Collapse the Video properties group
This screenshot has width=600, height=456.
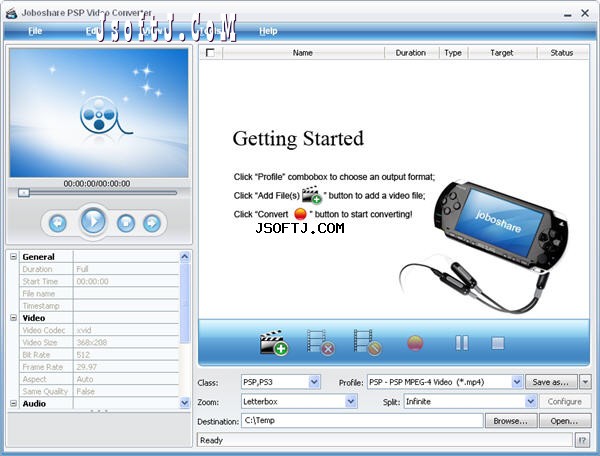point(13,318)
